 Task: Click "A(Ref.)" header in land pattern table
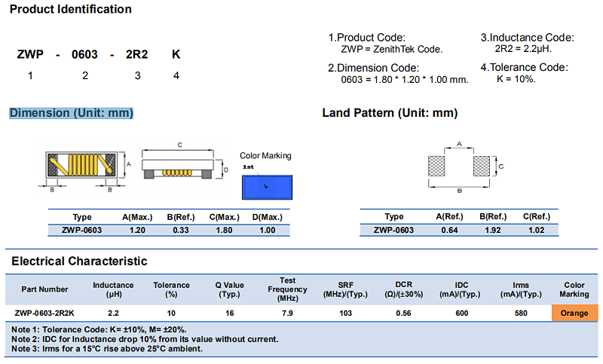click(x=449, y=217)
